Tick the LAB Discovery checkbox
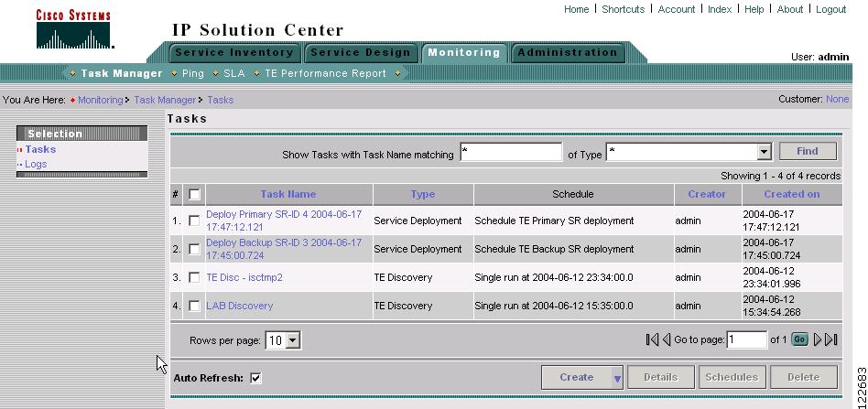This screenshot has height=409, width=868. 194,306
